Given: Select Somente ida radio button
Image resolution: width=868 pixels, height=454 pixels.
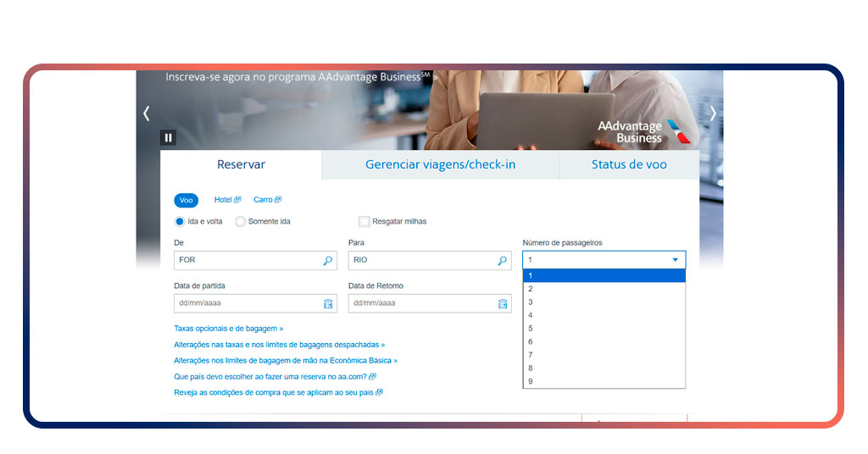Looking at the screenshot, I should pos(240,221).
